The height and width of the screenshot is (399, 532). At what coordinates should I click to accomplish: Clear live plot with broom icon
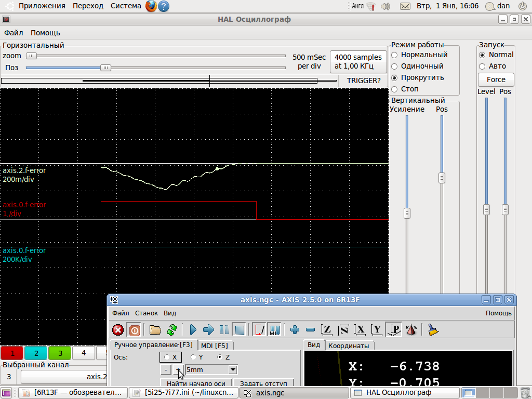tap(433, 330)
